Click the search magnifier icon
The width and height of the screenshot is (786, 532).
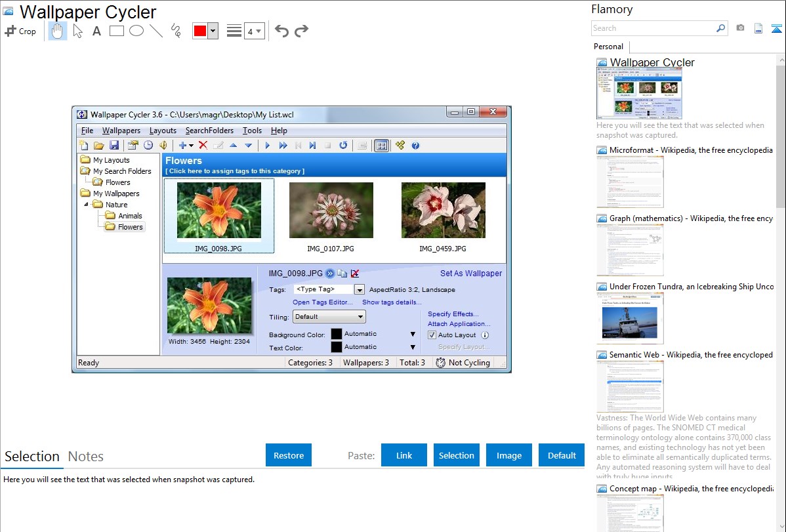coord(720,28)
